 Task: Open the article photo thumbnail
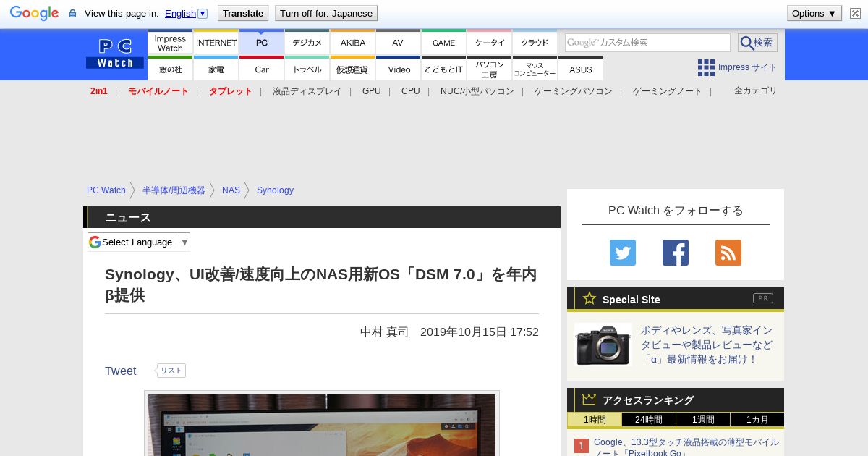(322, 425)
